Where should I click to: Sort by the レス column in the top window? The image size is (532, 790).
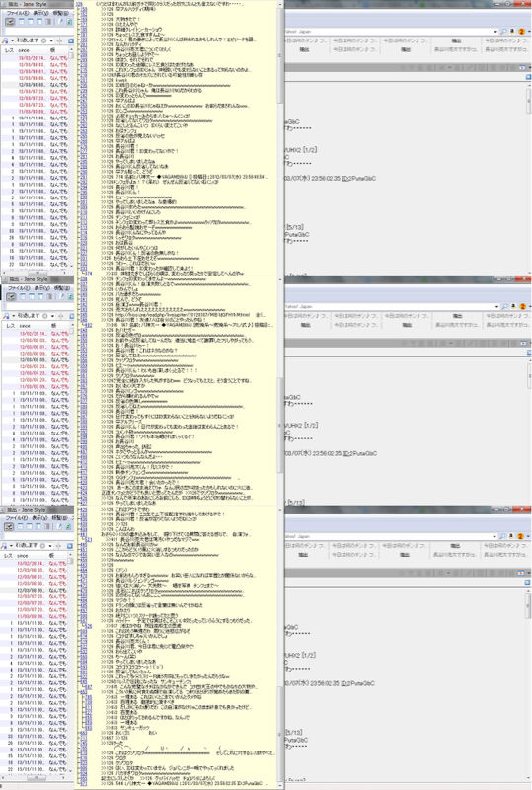pyautogui.click(x=9, y=50)
